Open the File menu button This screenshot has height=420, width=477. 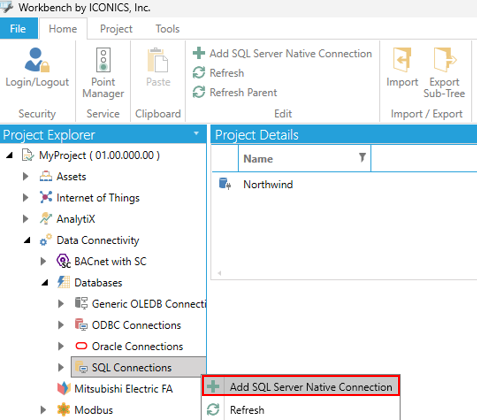18,29
